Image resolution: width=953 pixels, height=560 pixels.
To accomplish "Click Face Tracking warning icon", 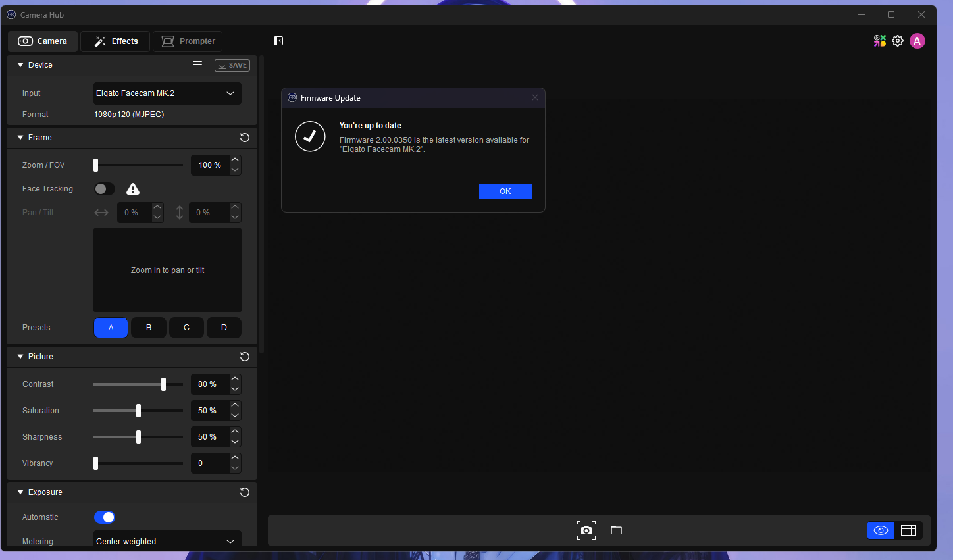I will point(133,190).
